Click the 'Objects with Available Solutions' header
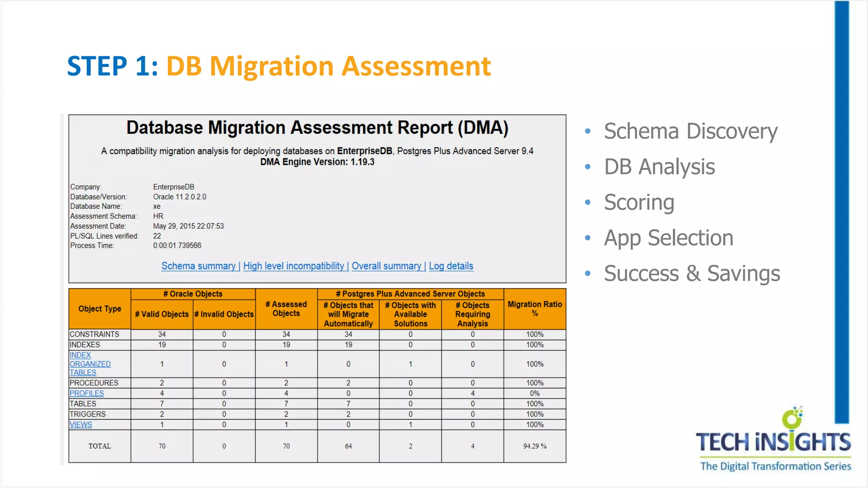This screenshot has height=488, width=868. 410,314
